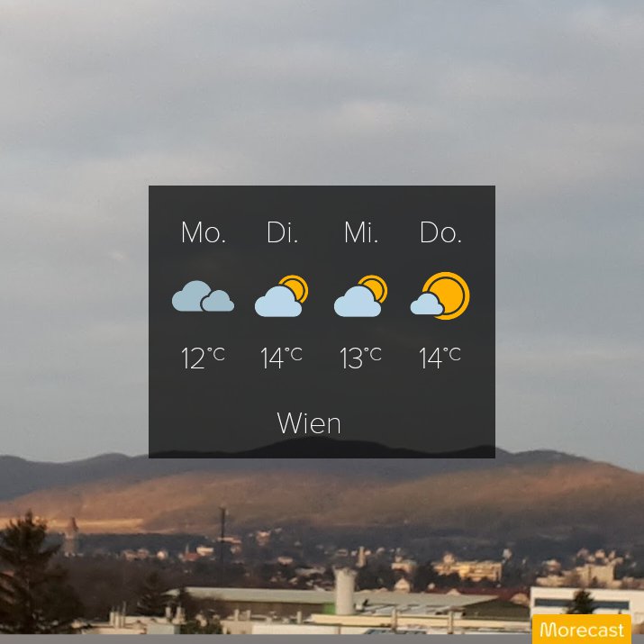Click the smaller front cloud on Monday

click(x=218, y=301)
